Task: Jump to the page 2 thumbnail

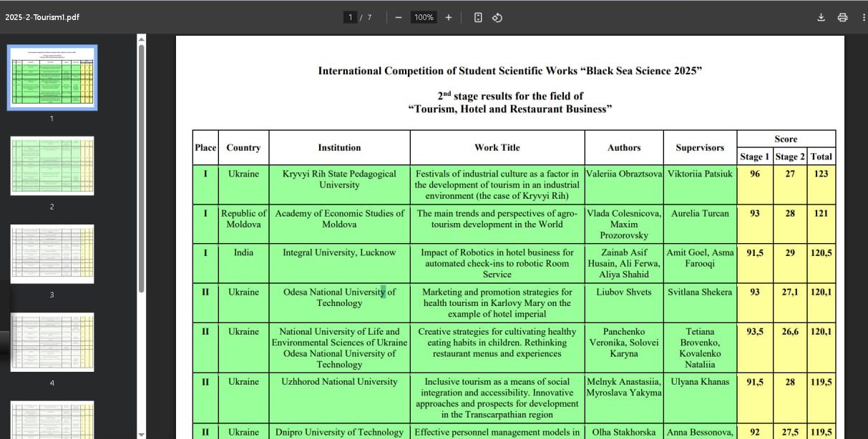Action: (52, 166)
